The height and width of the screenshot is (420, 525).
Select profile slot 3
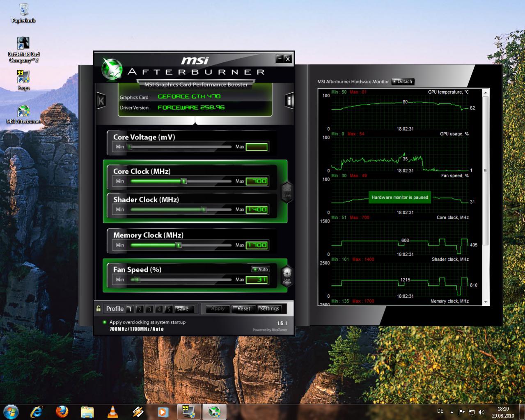tap(149, 309)
